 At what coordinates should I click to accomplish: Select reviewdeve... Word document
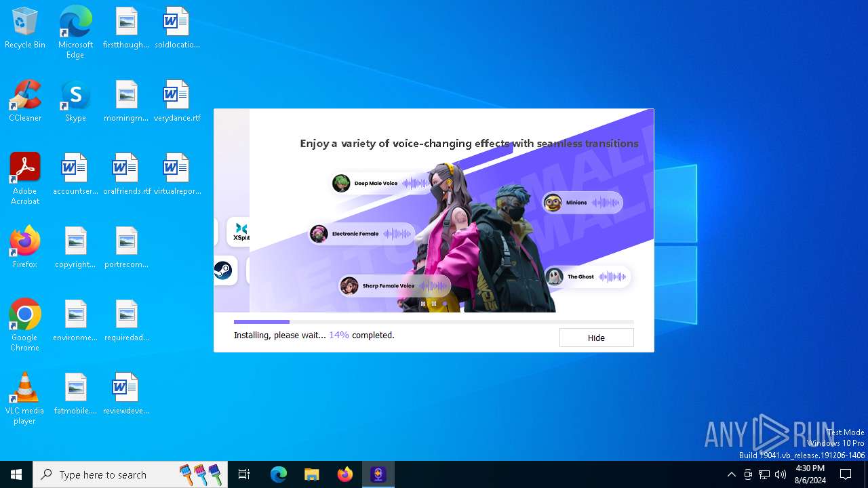(x=126, y=394)
